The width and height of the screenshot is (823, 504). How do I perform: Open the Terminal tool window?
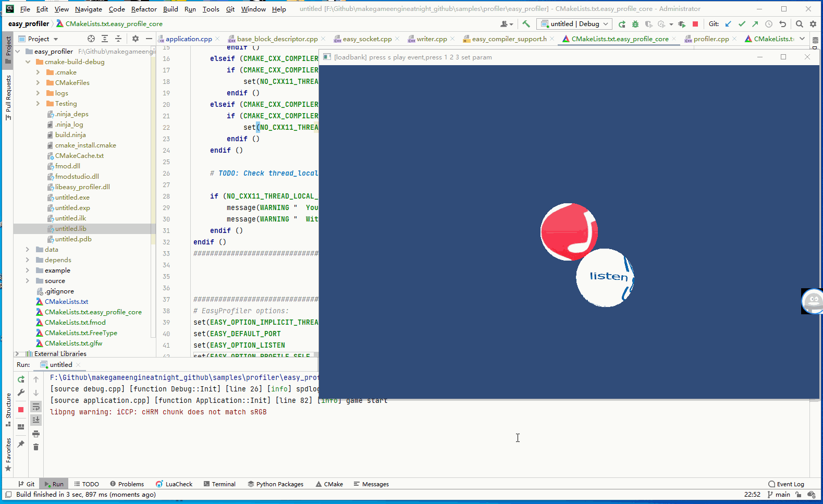(219, 484)
